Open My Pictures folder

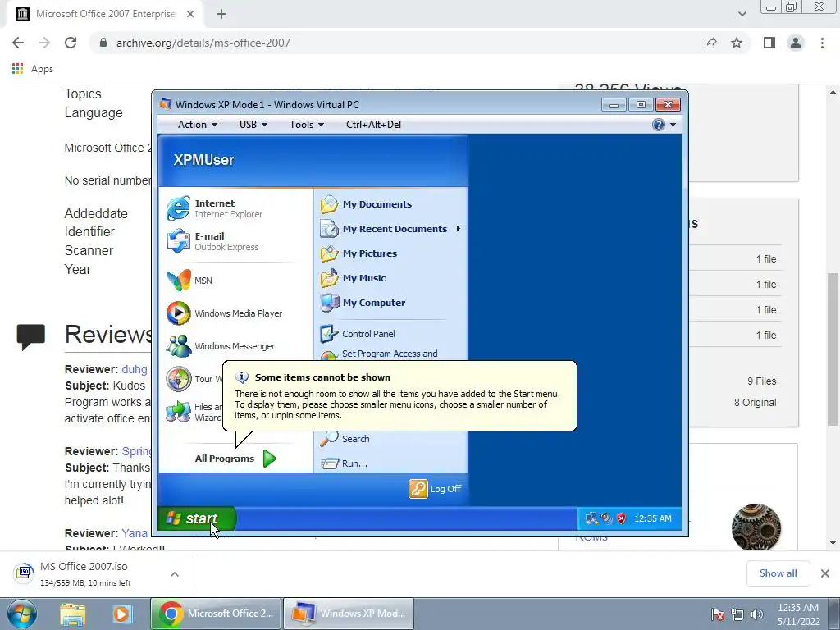click(x=359, y=253)
